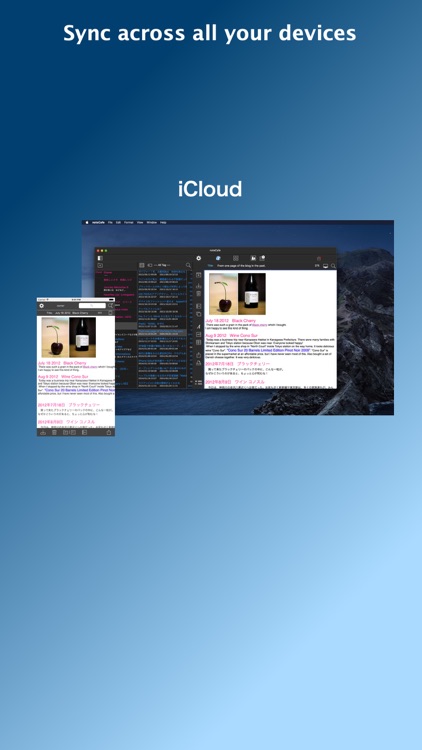Click the grid view icon in the Mac toolbar

click(235, 258)
